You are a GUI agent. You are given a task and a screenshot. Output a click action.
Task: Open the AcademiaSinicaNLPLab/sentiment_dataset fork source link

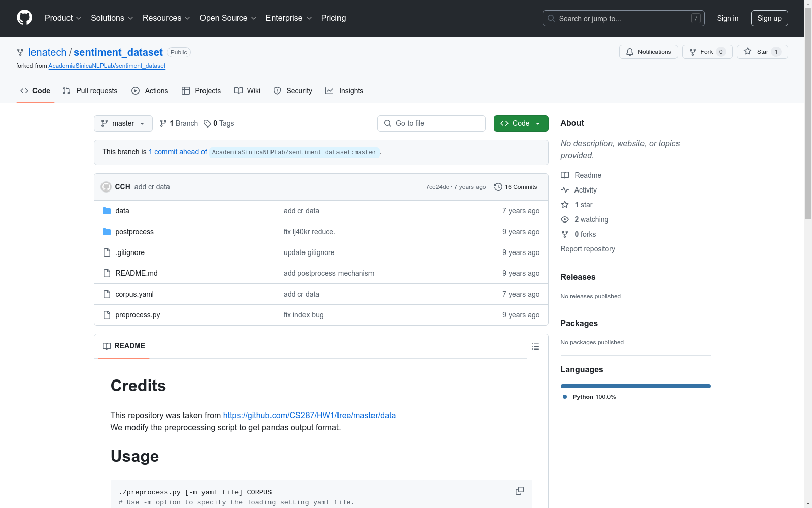[107, 66]
